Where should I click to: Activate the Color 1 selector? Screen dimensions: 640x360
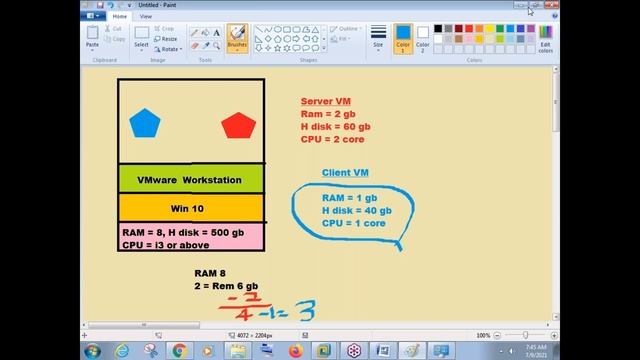[403, 39]
